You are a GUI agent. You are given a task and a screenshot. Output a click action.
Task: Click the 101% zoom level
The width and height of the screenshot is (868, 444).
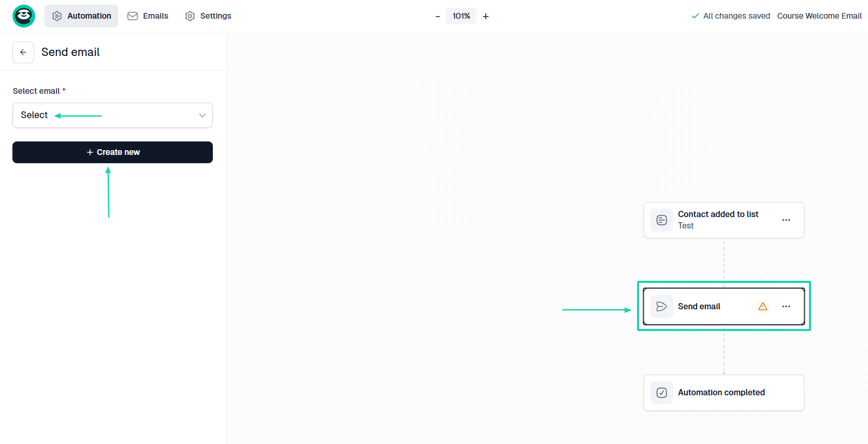pos(461,16)
